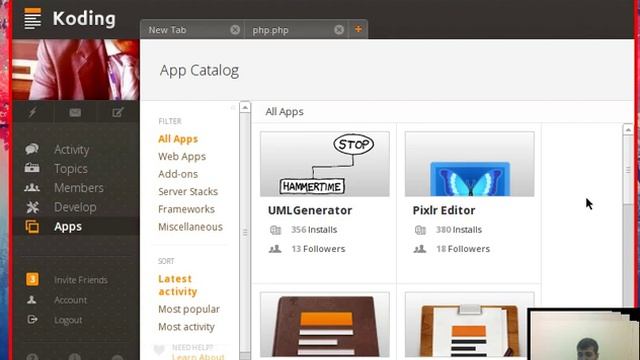Filter by Miscellaneous
Image resolution: width=640 pixels, height=360 pixels.
click(190, 227)
